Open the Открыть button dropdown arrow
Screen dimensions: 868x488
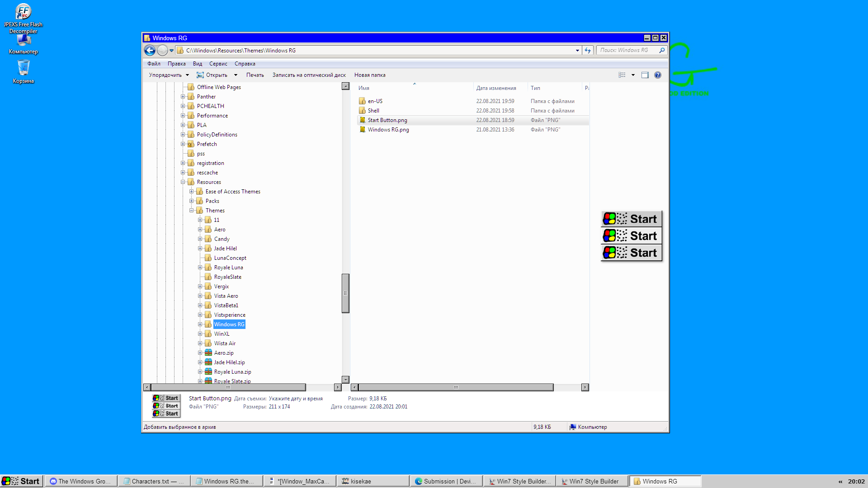point(236,75)
